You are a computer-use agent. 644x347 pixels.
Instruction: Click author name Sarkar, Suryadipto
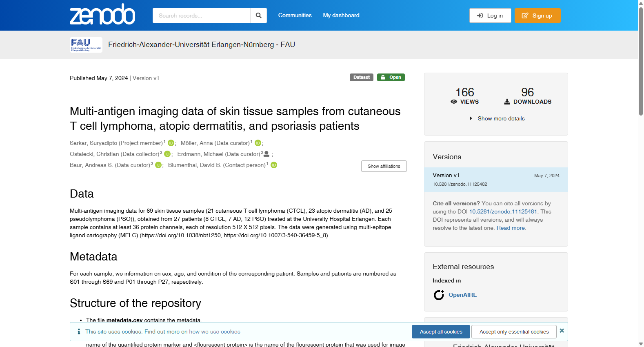(x=116, y=143)
